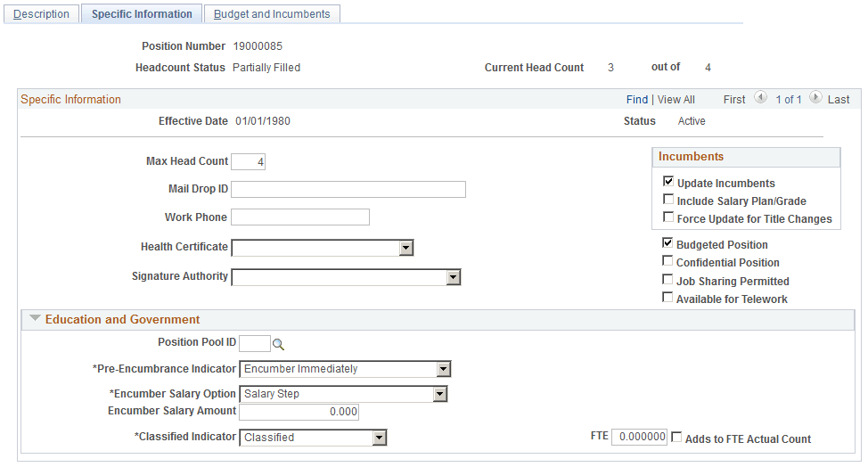This screenshot has width=868, height=467.
Task: Tick Adds to FTE Actual Count
Action: [677, 438]
